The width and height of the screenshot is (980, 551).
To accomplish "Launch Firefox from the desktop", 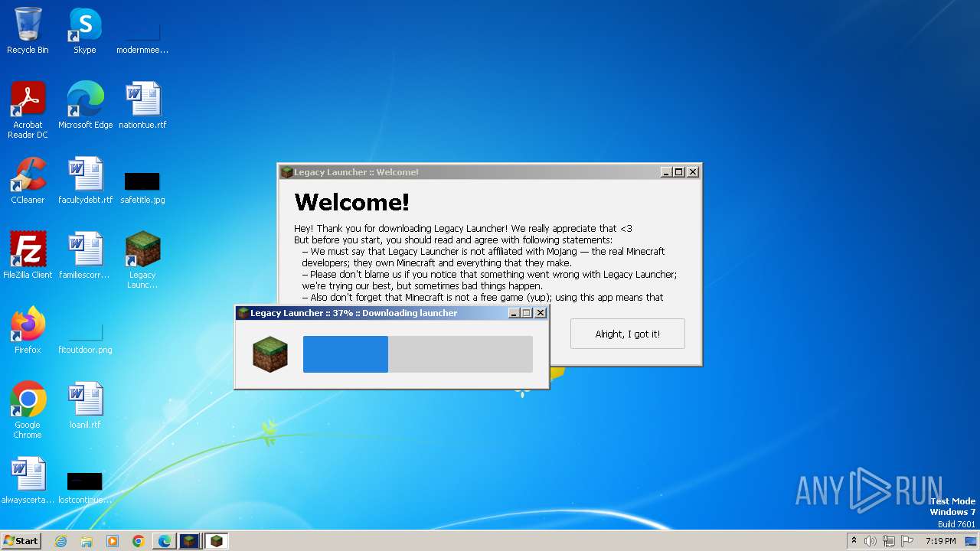I will click(x=28, y=331).
